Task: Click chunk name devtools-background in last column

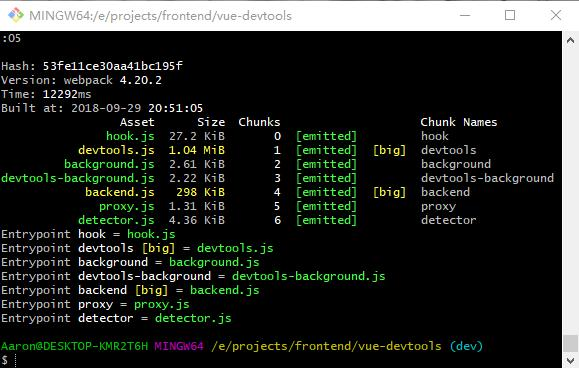Action: (487, 178)
